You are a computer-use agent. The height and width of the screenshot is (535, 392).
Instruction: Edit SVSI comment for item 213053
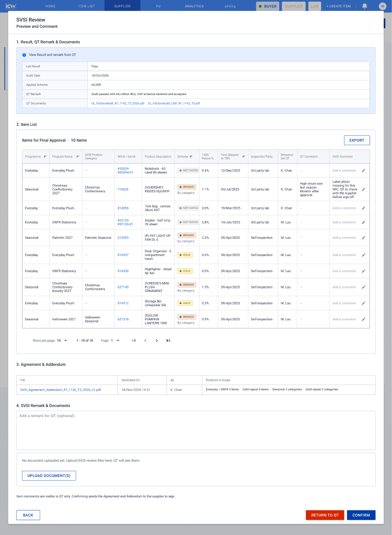click(363, 238)
